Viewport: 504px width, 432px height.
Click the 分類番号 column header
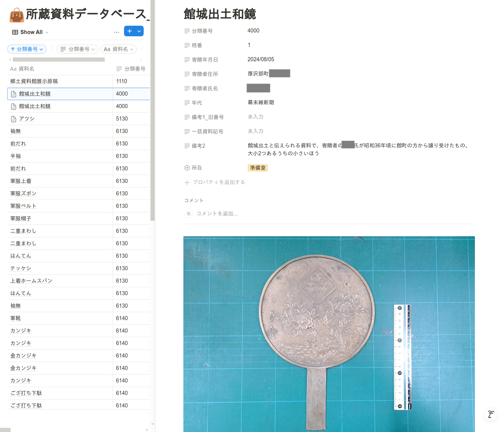point(131,69)
